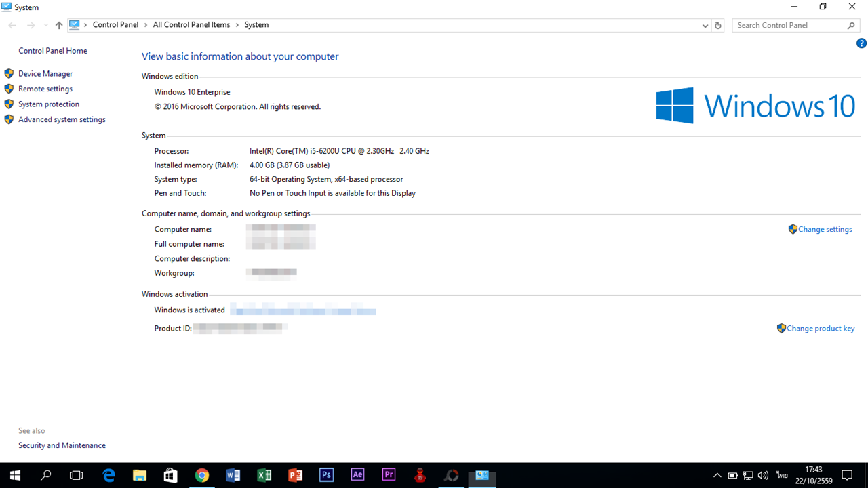
Task: Launch Adobe After Effects from the taskbar
Action: pyautogui.click(x=358, y=475)
